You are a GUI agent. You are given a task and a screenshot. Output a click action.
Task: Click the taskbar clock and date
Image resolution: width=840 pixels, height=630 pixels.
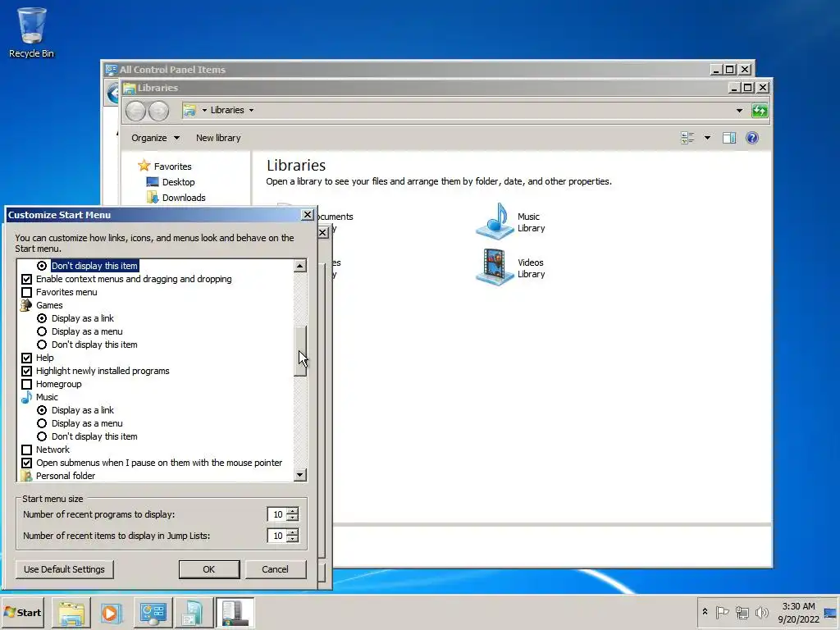(x=798, y=613)
